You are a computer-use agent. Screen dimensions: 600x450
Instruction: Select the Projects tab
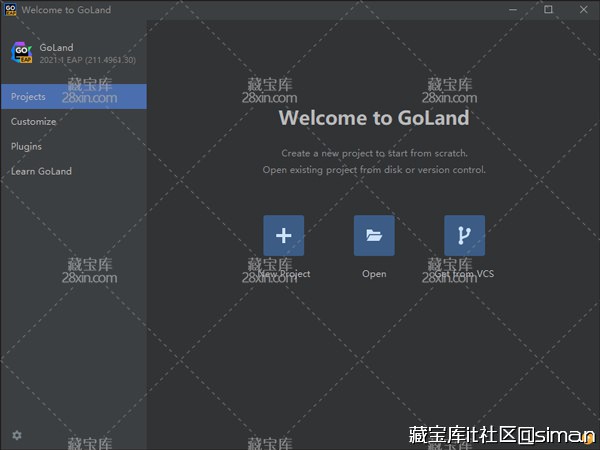pyautogui.click(x=73, y=97)
